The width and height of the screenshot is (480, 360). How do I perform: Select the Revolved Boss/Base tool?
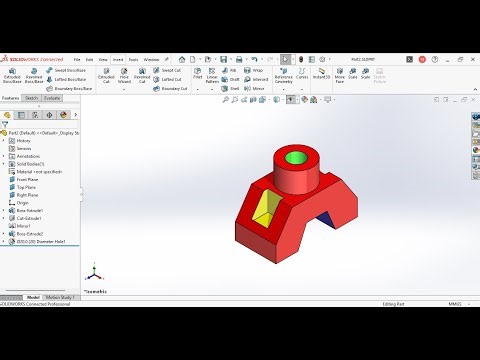[x=34, y=75]
